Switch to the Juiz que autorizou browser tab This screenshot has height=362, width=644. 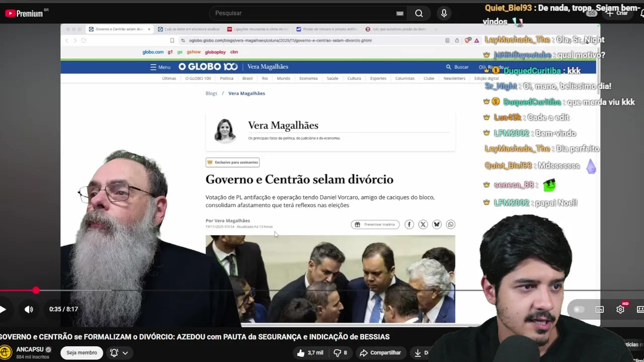click(x=395, y=29)
